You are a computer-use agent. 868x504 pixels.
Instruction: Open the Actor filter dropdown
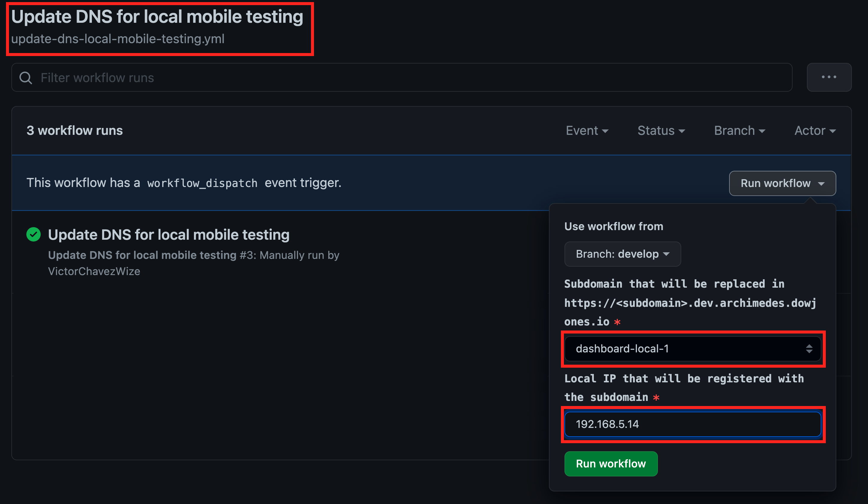pos(815,131)
